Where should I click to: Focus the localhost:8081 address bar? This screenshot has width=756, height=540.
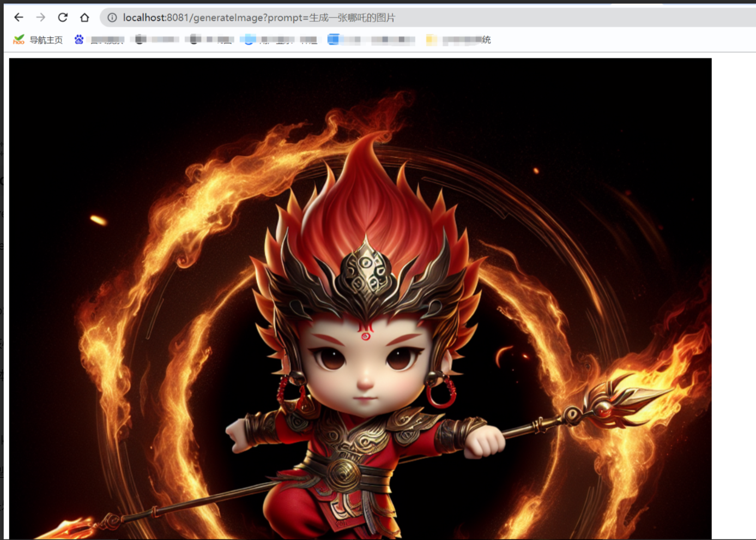(x=428, y=17)
